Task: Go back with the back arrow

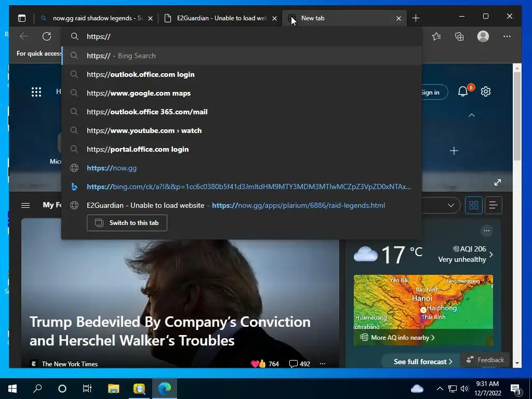Action: tap(24, 36)
